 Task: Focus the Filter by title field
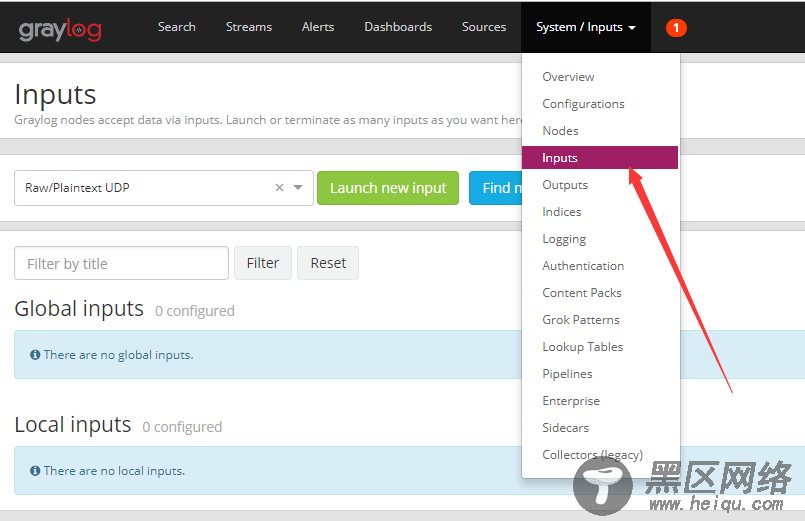(x=121, y=263)
